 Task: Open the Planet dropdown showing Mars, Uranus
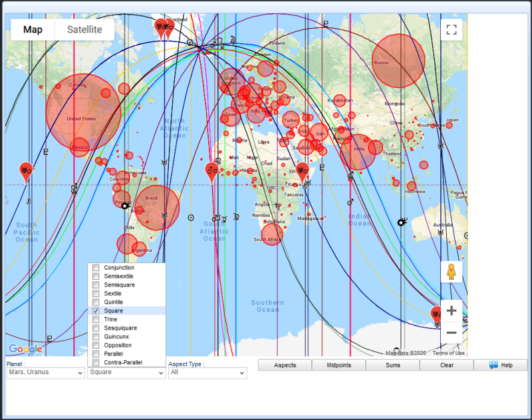coord(45,373)
